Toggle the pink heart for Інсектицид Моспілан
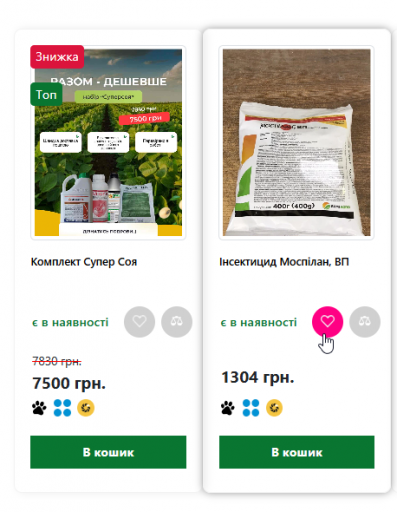 pos(327,322)
